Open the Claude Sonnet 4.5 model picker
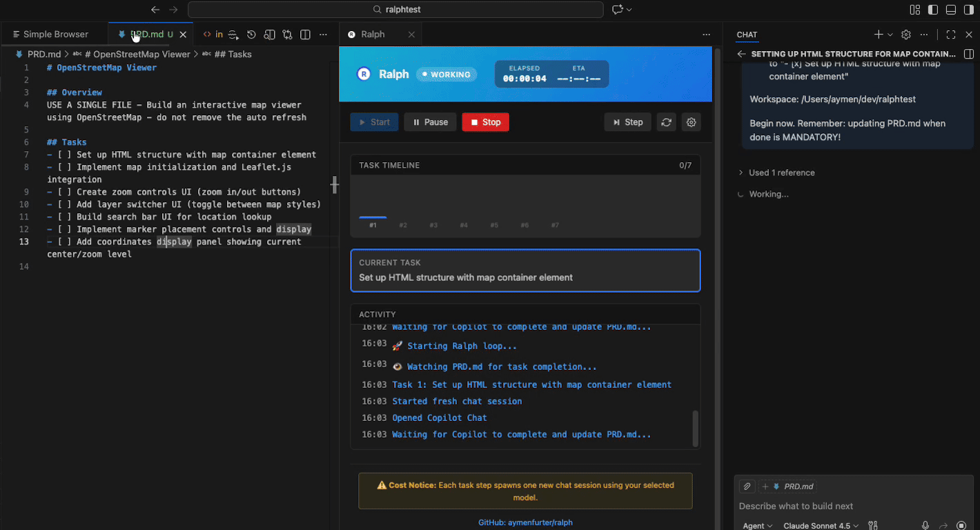This screenshot has width=980, height=530. pyautogui.click(x=821, y=526)
